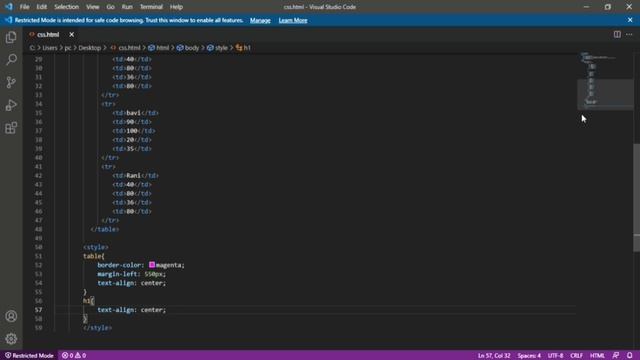
Task: Click Ln 57, Col 32 status item
Action: point(494,356)
